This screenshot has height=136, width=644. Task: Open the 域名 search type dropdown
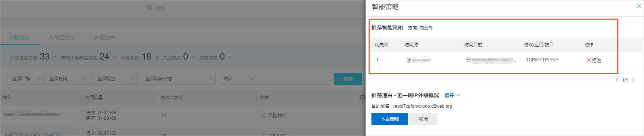coord(238,78)
